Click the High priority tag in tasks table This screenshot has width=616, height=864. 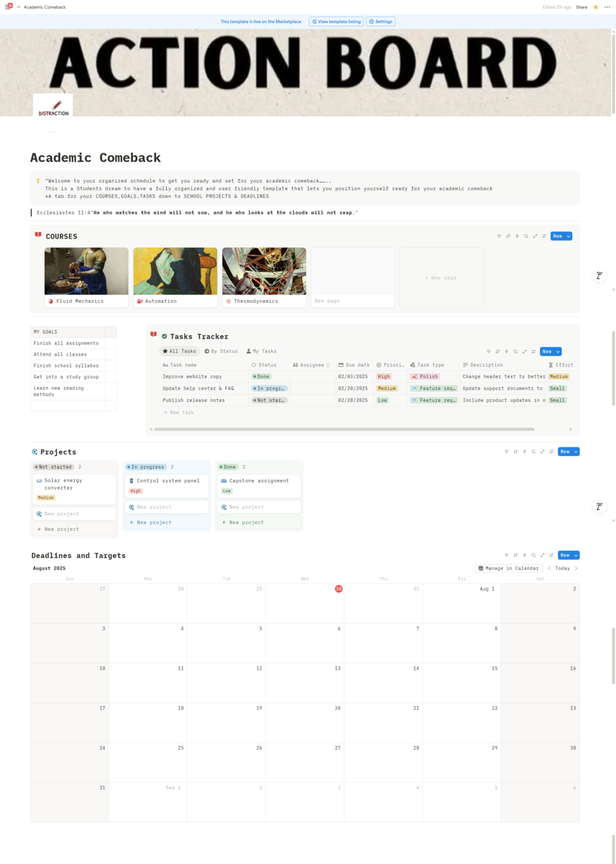click(x=384, y=376)
